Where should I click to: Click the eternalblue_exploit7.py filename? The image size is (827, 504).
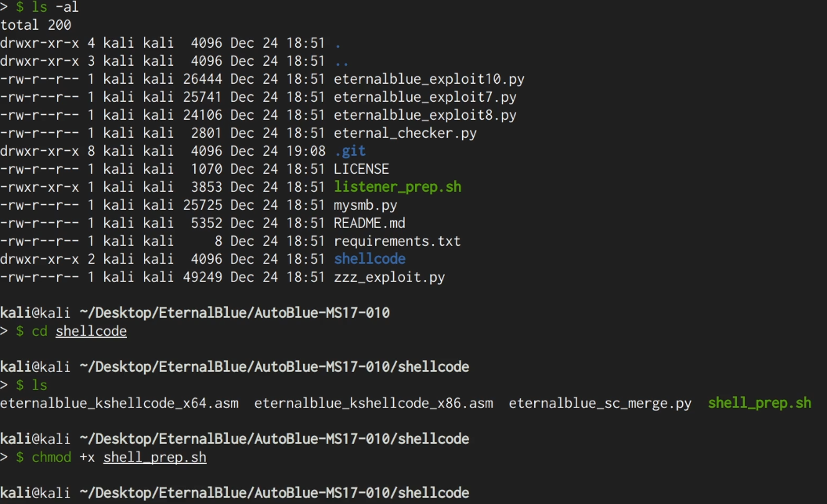pos(425,97)
